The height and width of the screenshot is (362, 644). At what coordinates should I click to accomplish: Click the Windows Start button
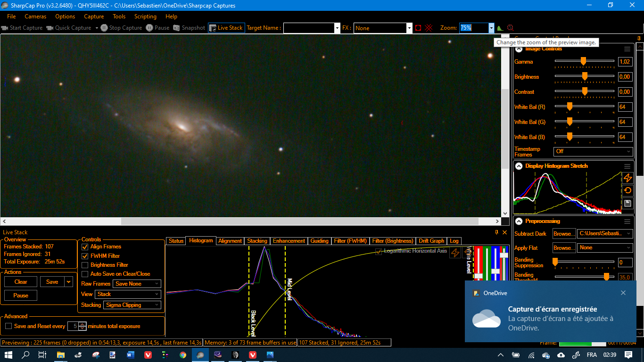coord(8,355)
